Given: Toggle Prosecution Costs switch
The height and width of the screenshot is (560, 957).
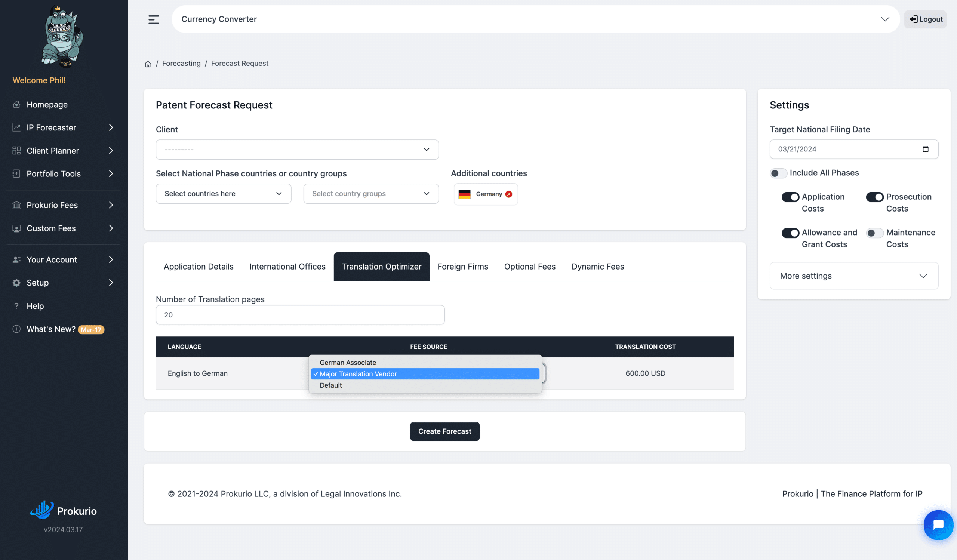Looking at the screenshot, I should pos(875,197).
